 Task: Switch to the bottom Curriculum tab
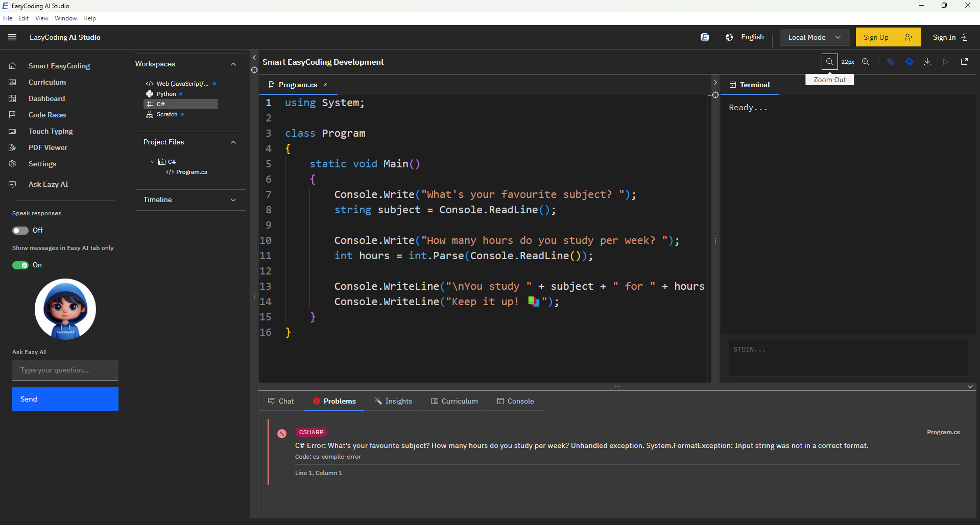(x=455, y=401)
